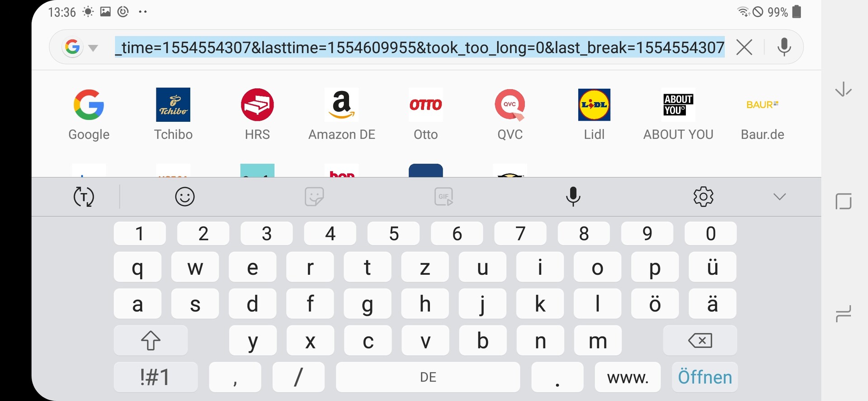Toggle the Shift key on keyboard
Screen dimensions: 868x401
point(151,340)
